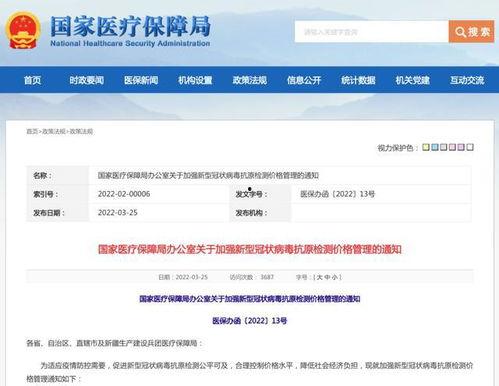Open the 首页 navigation menu item
499x386 pixels.
pyautogui.click(x=32, y=80)
